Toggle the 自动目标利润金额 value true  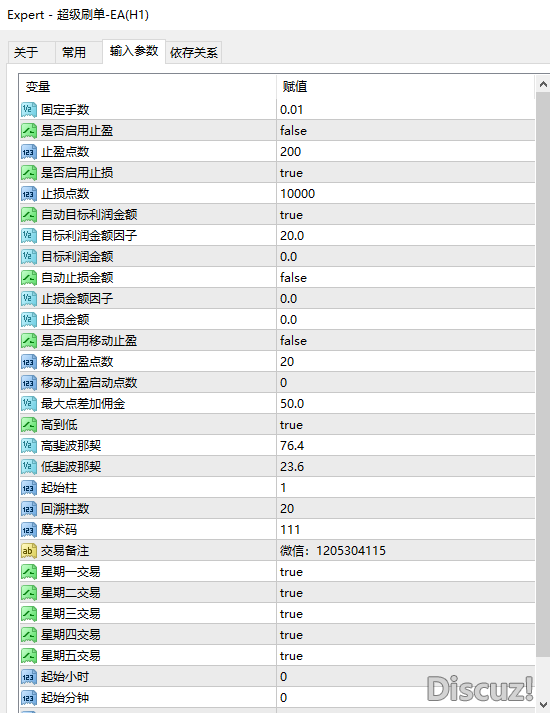tap(405, 215)
